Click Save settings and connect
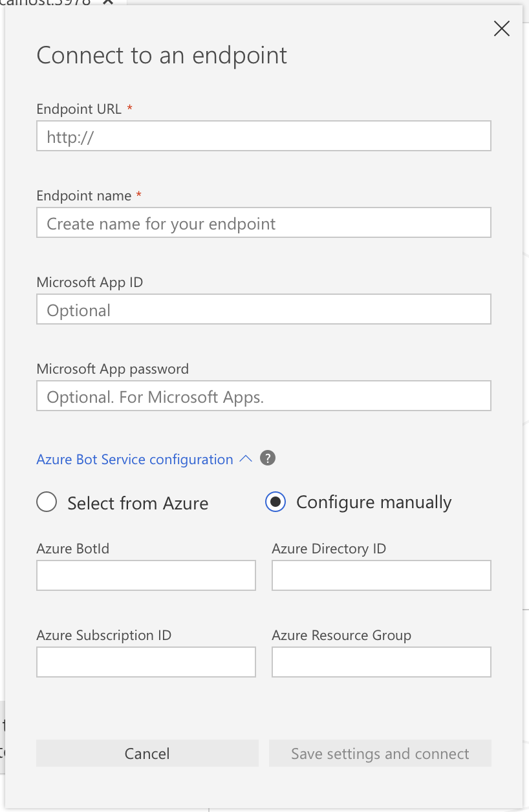Image resolution: width=529 pixels, height=812 pixels. (x=380, y=754)
